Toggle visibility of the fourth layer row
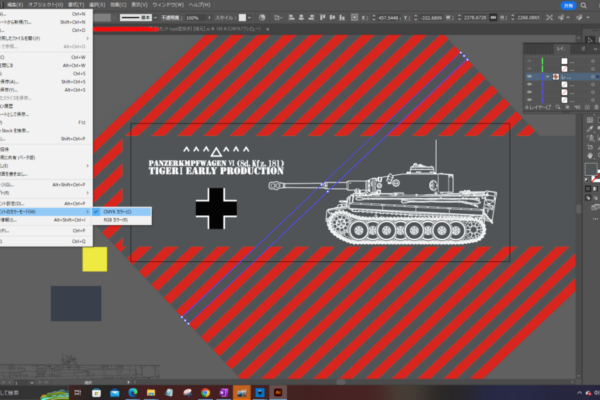This screenshot has width=600, height=400. tap(529, 85)
